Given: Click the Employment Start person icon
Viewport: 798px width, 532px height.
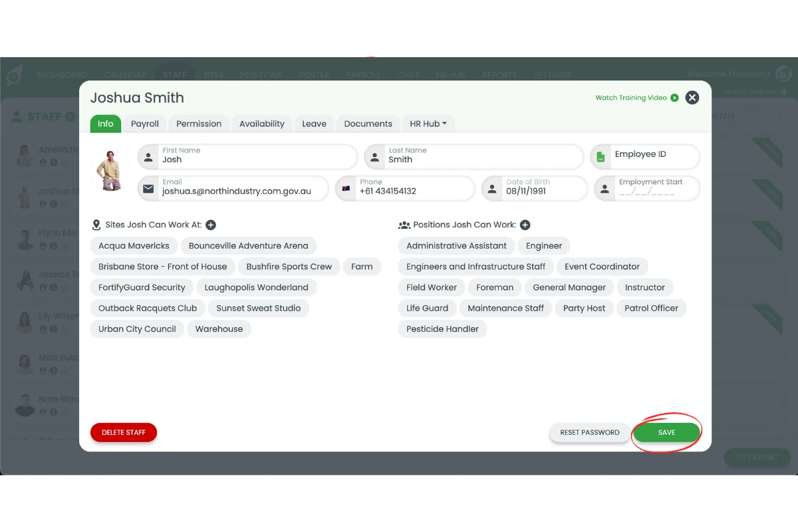Looking at the screenshot, I should coord(604,189).
